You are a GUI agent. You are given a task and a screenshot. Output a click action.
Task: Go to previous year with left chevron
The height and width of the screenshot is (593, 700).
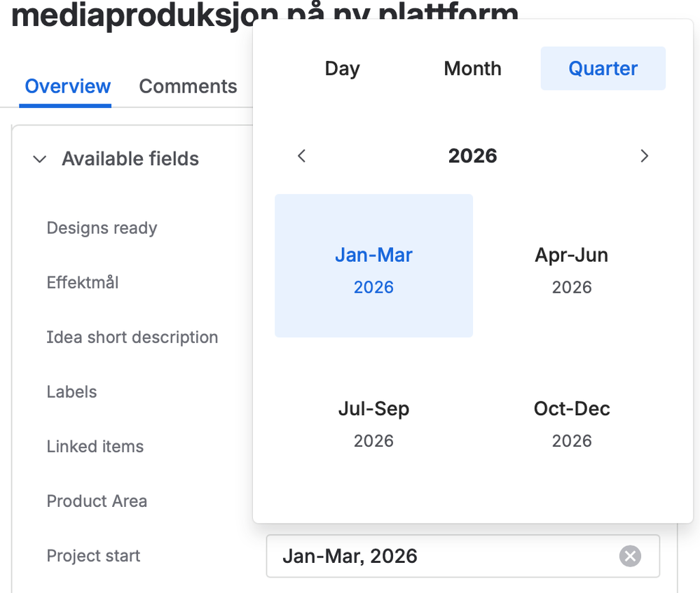point(302,155)
